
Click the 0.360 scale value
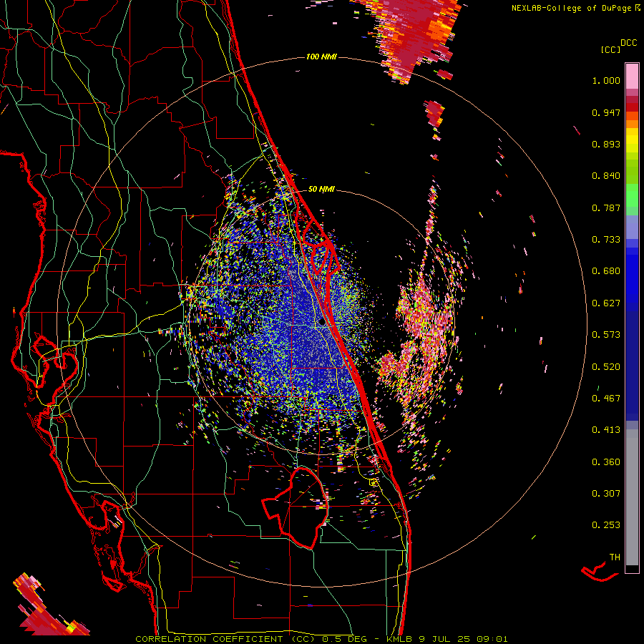coord(606,462)
